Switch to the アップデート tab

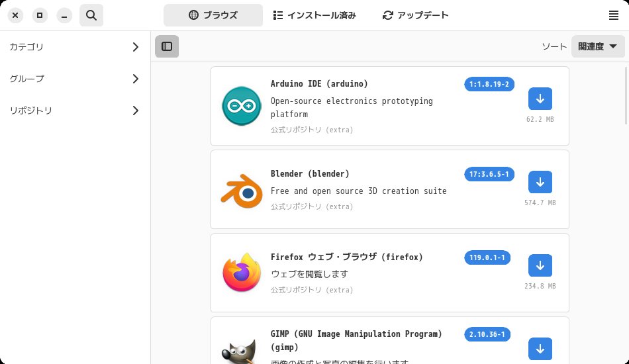[x=416, y=15]
